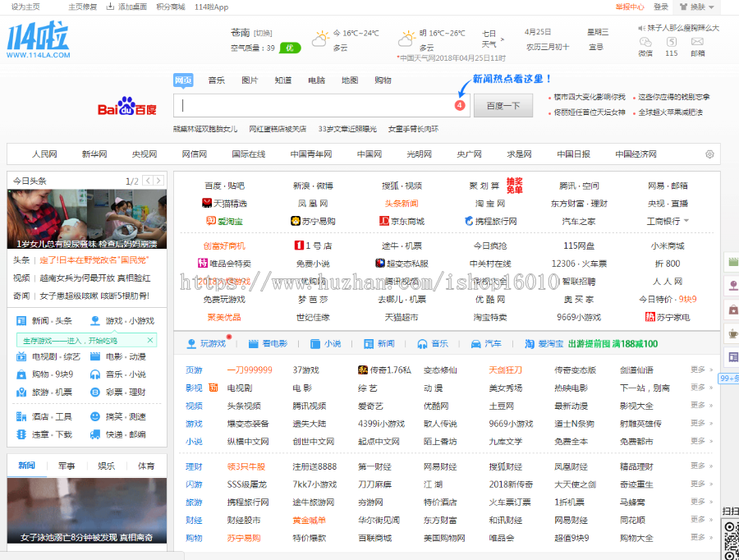Screen dimensions: 739x560
Task: Open Games mini-games category icon
Action: click(x=95, y=321)
